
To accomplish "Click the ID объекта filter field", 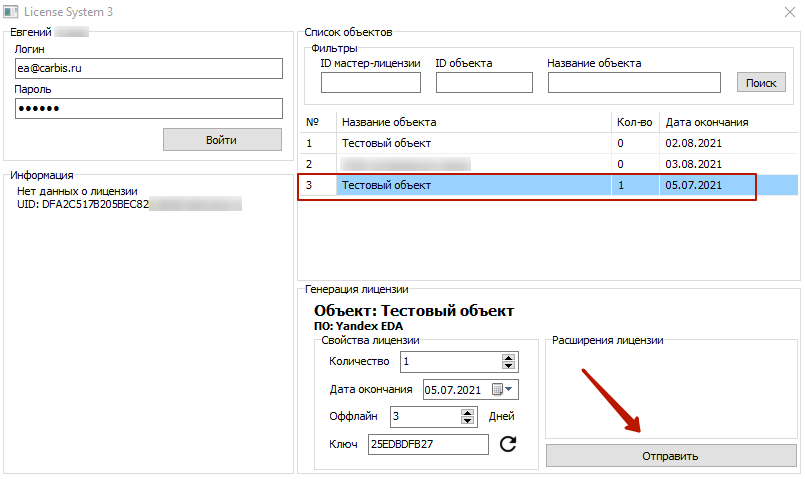I will coord(484,83).
